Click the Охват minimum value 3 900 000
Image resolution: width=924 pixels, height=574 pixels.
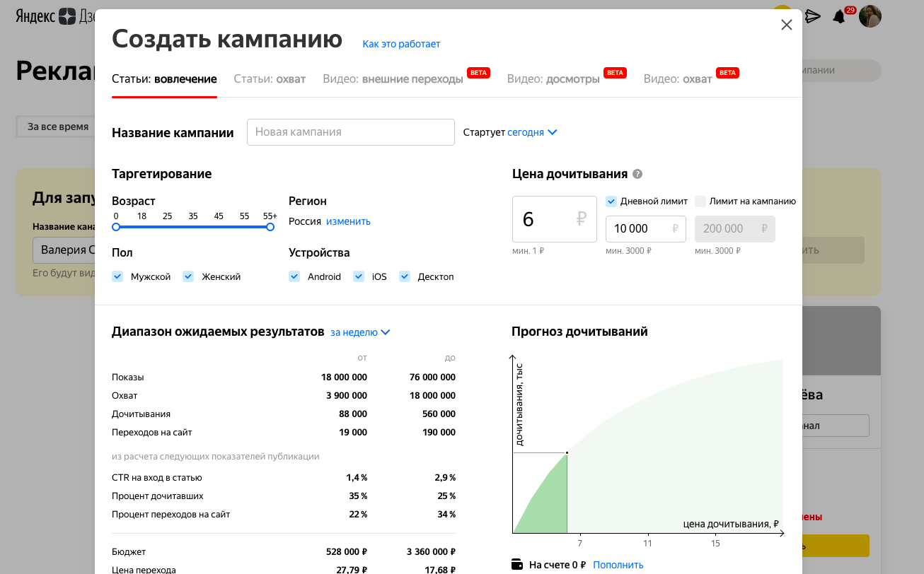[346, 396]
